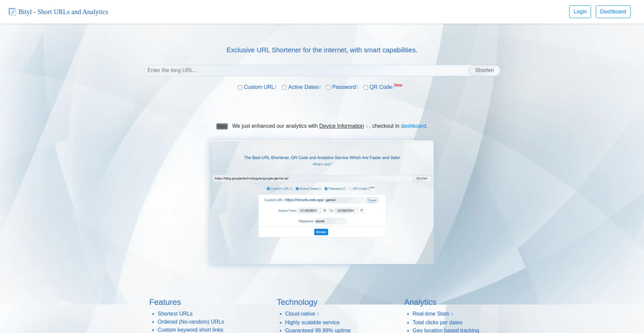
Task: Click the Bityl logo icon
Action: [12, 12]
